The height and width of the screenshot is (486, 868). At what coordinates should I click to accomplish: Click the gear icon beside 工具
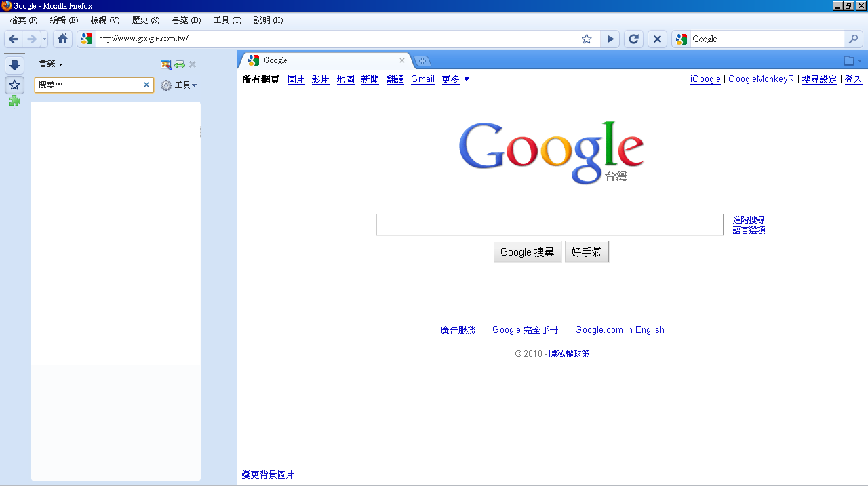[x=166, y=85]
